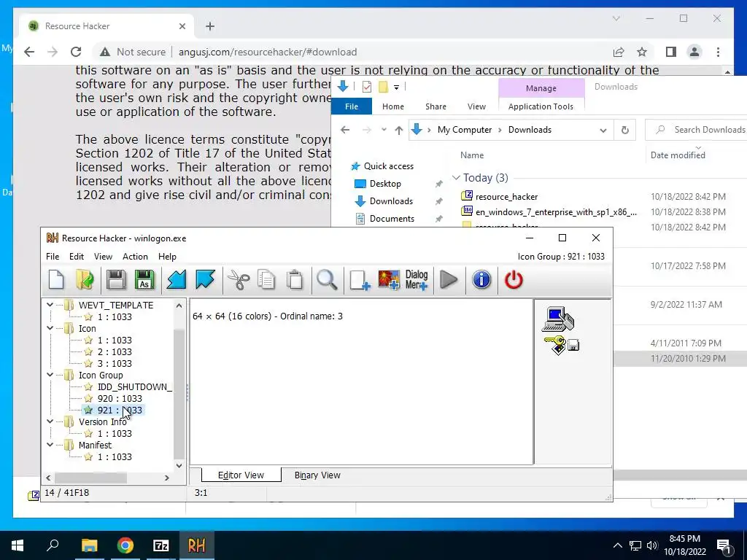Open the Share ribbon tab in Explorer
The image size is (747, 560).
(436, 106)
